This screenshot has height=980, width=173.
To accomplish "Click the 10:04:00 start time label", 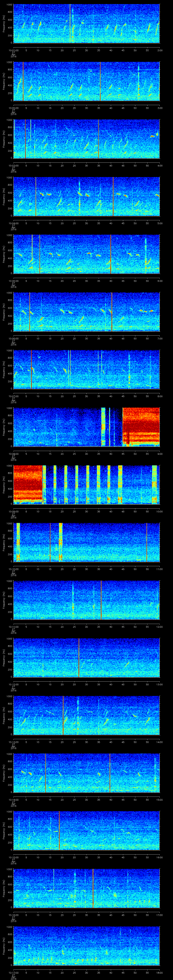I will click(x=13, y=223).
